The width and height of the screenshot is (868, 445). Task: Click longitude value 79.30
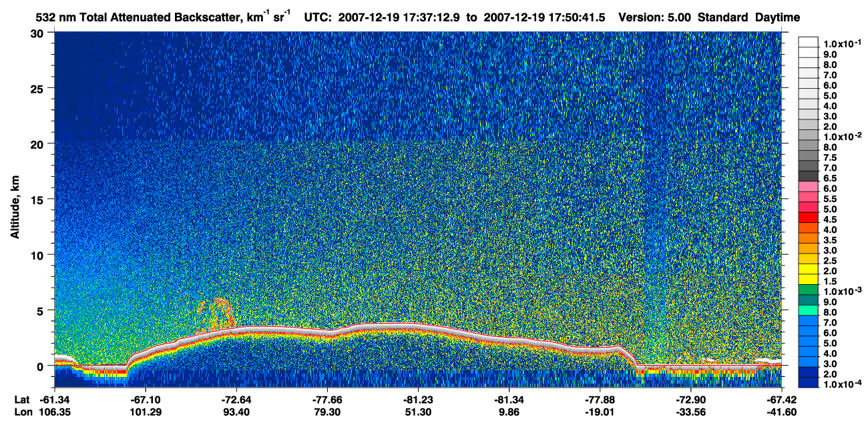[327, 412]
